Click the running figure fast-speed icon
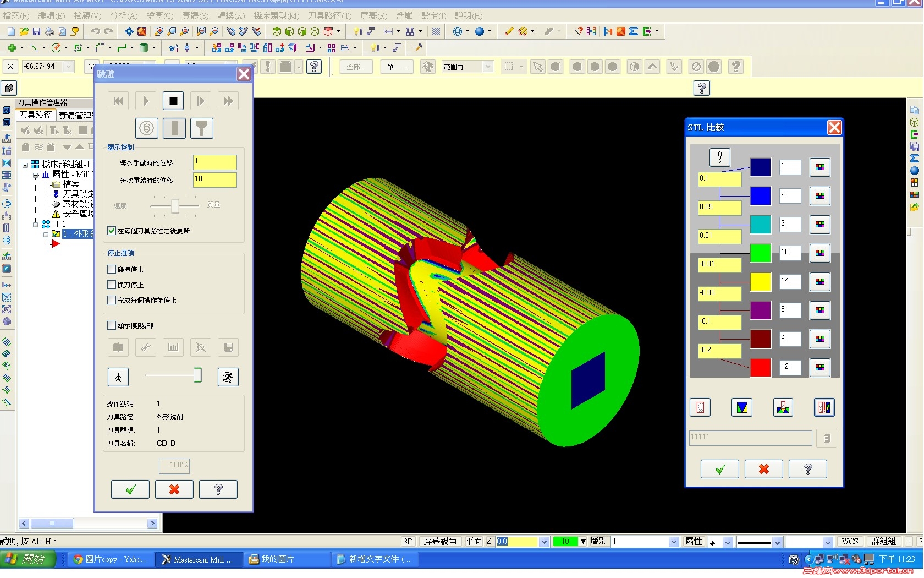This screenshot has height=578, width=924. click(228, 377)
